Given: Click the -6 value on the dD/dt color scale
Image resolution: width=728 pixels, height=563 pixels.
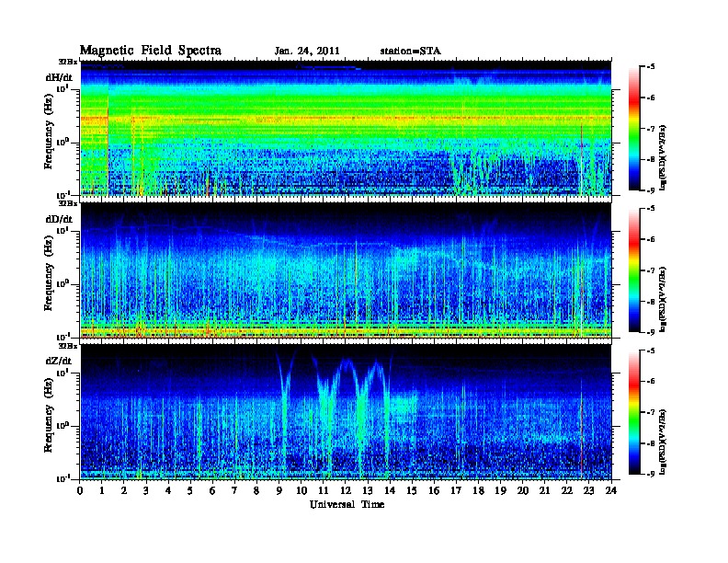Looking at the screenshot, I should click(651, 239).
